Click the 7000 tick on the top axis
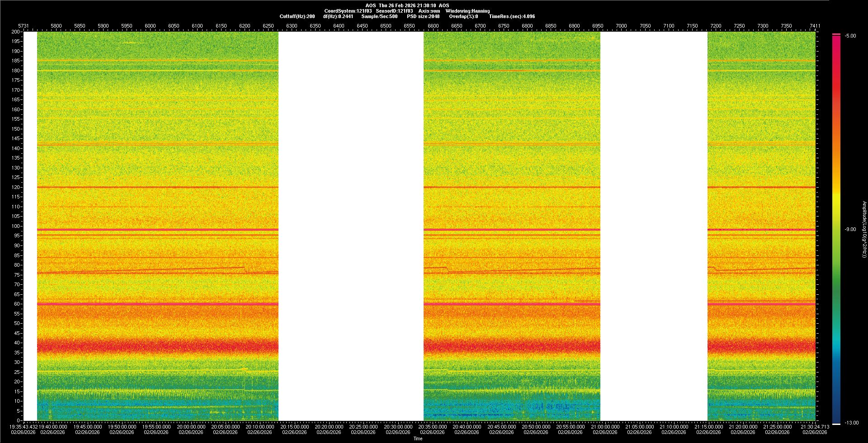868x443 pixels. [621, 26]
